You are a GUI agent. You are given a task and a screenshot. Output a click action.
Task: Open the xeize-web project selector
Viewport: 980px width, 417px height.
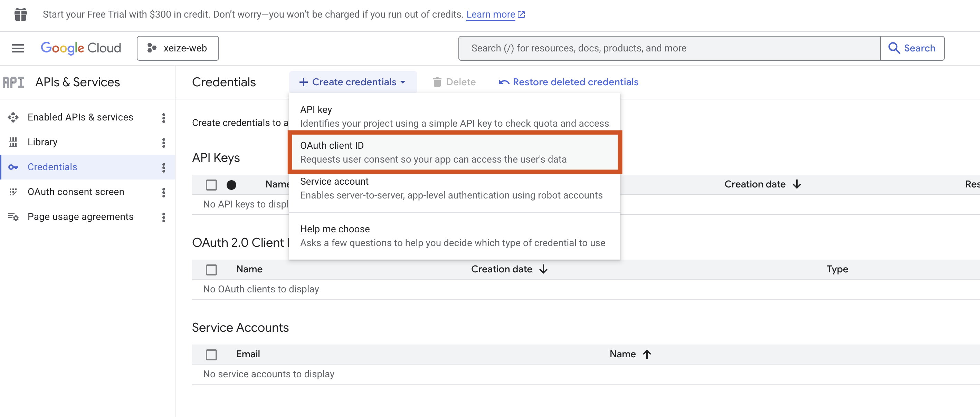click(178, 48)
